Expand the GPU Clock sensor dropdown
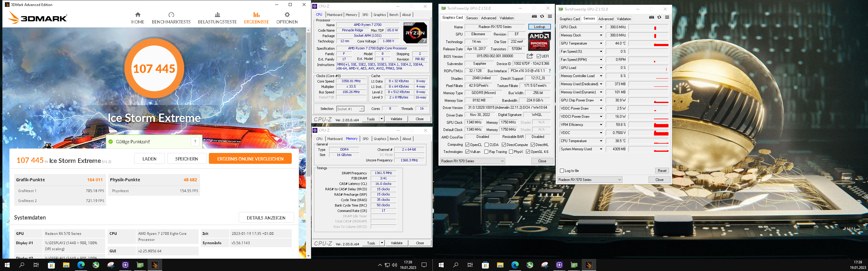The width and height of the screenshot is (868, 271). coord(601,27)
